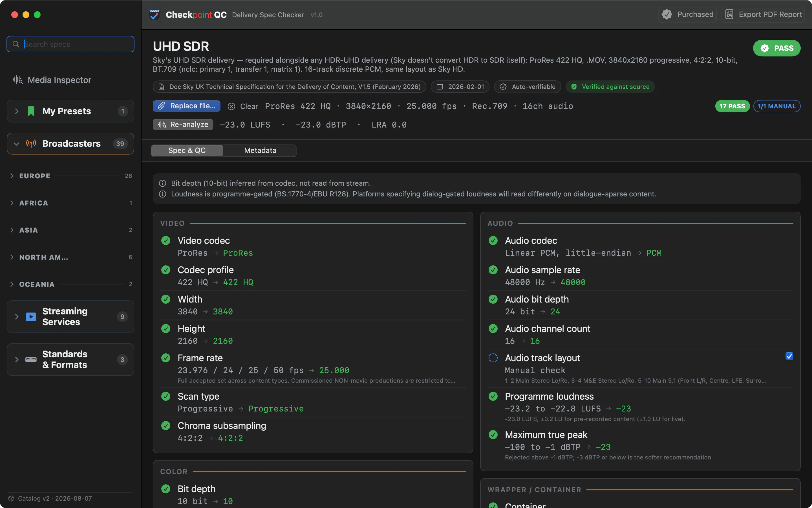This screenshot has width=812, height=508.
Task: Click the green check beside Frame rate
Action: (166, 358)
